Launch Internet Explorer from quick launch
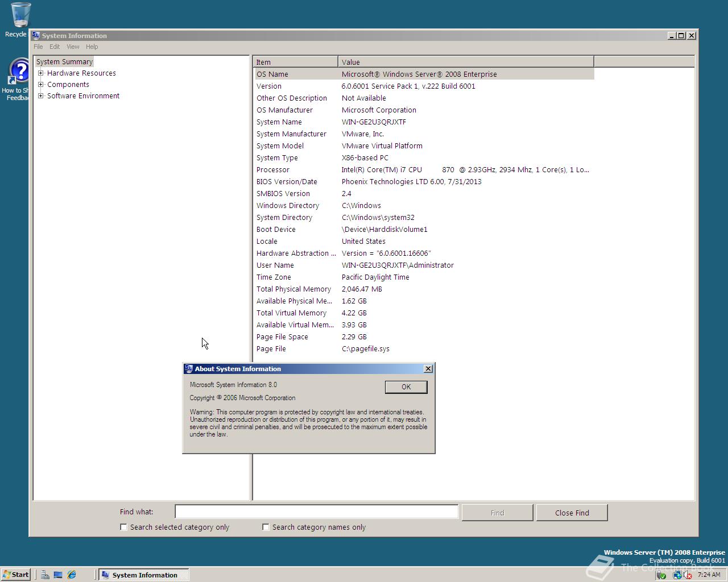The height and width of the screenshot is (582, 728). [72, 575]
